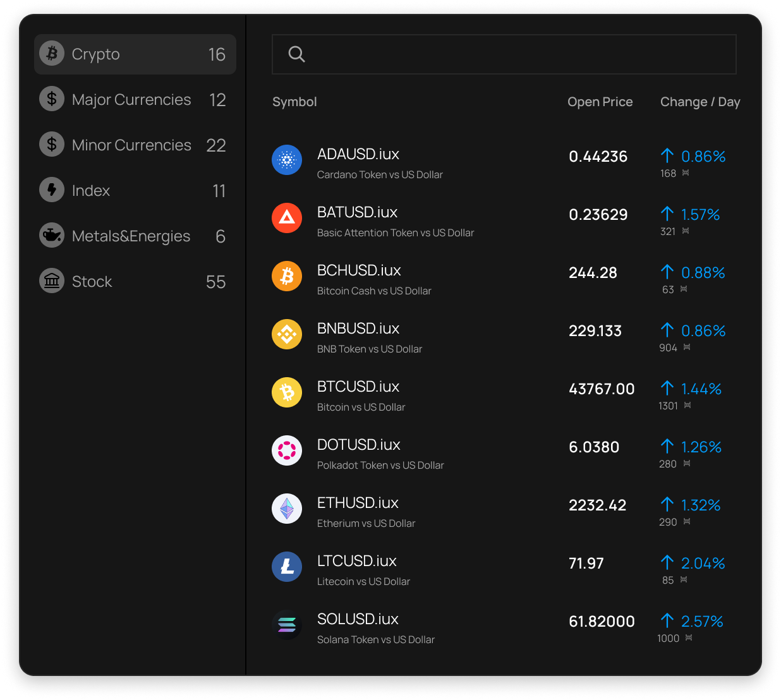Image resolution: width=781 pixels, height=700 pixels.
Task: Open the BTCUSD.iux symbol name
Action: click(x=358, y=387)
